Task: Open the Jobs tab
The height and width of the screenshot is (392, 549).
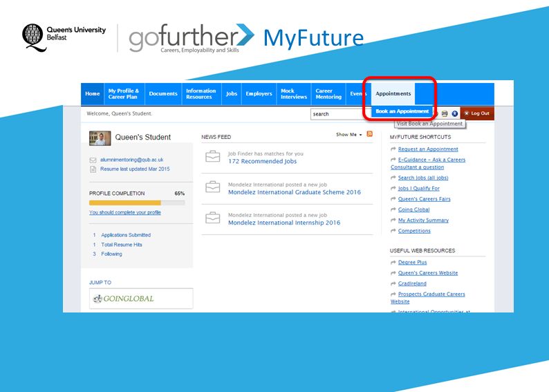Action: [x=232, y=94]
